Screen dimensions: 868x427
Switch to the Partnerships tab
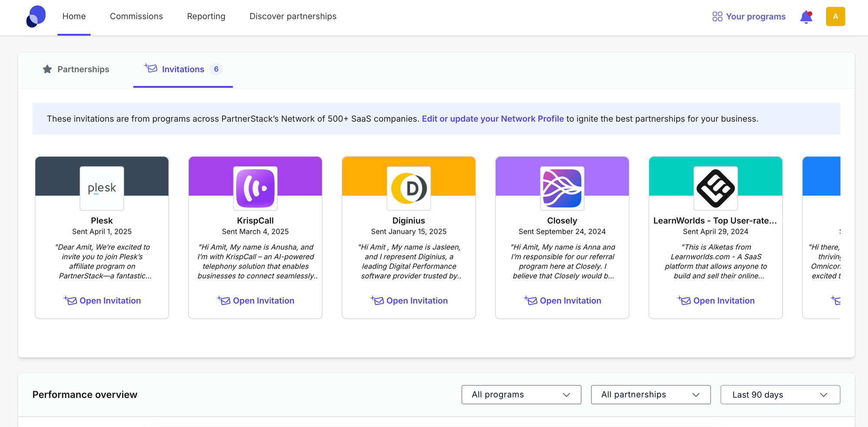point(76,69)
